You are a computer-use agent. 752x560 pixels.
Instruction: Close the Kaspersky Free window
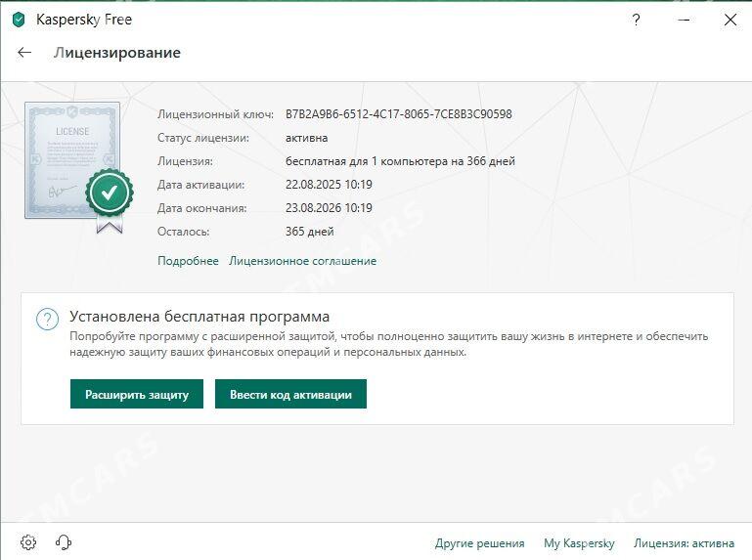point(730,20)
